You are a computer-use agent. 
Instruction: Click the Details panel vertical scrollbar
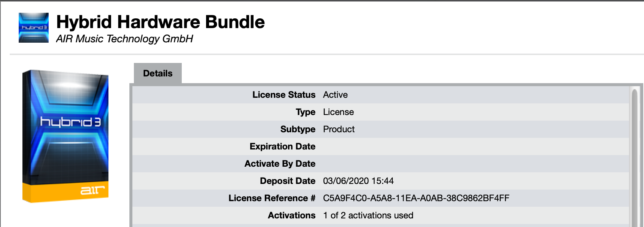click(x=634, y=157)
